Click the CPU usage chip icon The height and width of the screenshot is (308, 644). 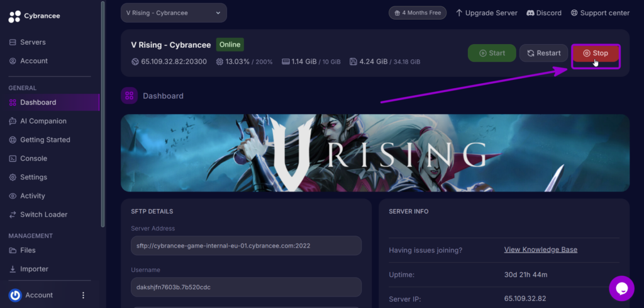[x=219, y=62]
